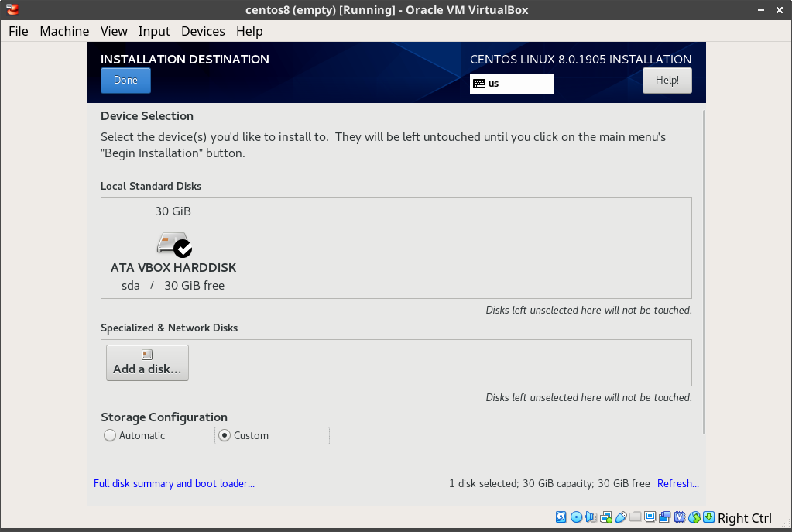Close the VirtualBox window
792x532 pixels.
780,10
